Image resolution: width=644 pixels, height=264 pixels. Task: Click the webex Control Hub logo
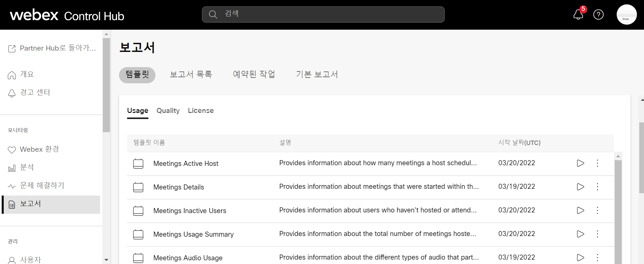pos(67,15)
